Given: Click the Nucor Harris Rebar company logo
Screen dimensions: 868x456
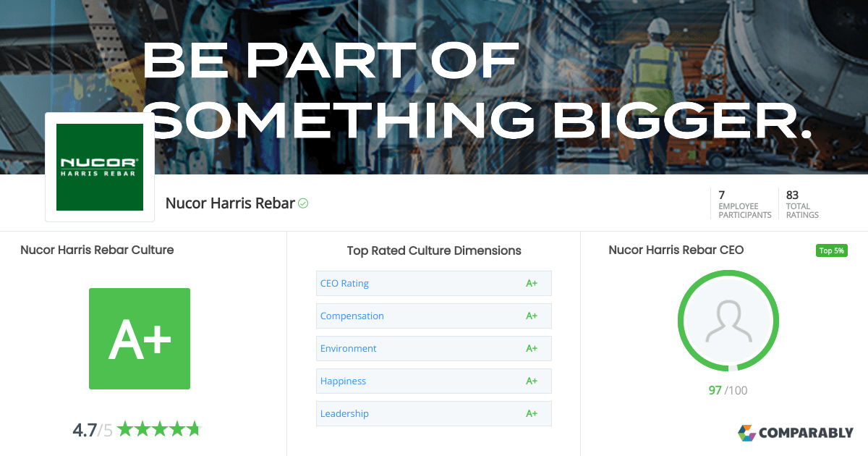Looking at the screenshot, I should (x=100, y=166).
